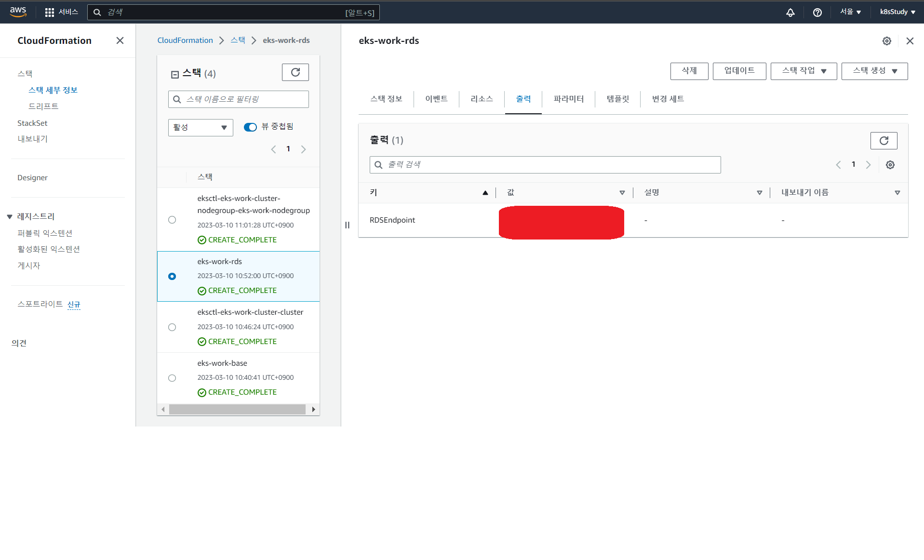The height and width of the screenshot is (560, 924).
Task: Switch to the 리소스 tab
Action: (482, 99)
